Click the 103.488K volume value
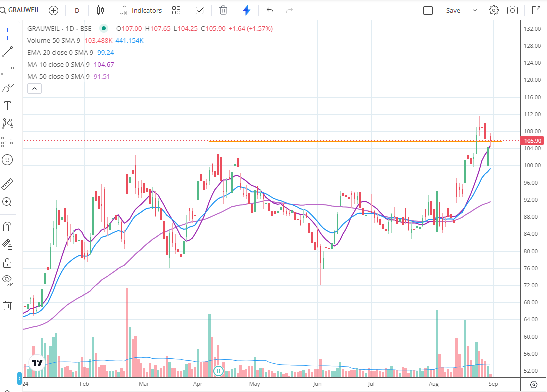Viewport: 547px width, 392px height. pos(98,41)
